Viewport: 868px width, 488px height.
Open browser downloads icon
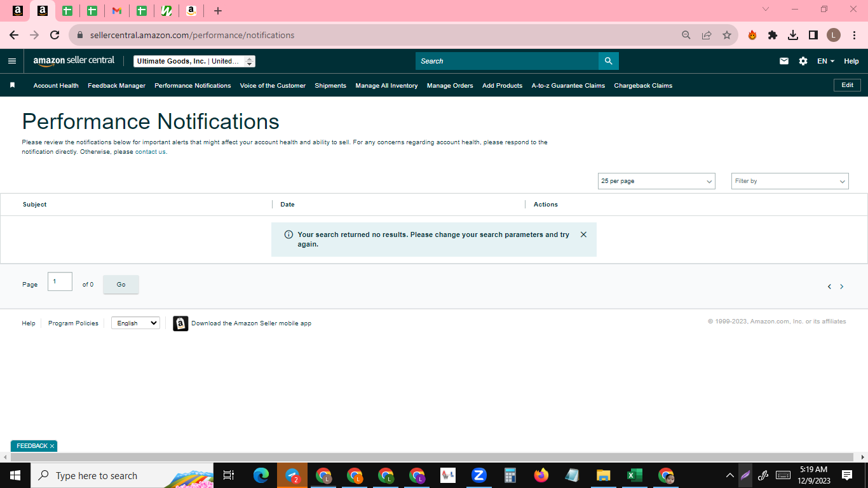(793, 35)
